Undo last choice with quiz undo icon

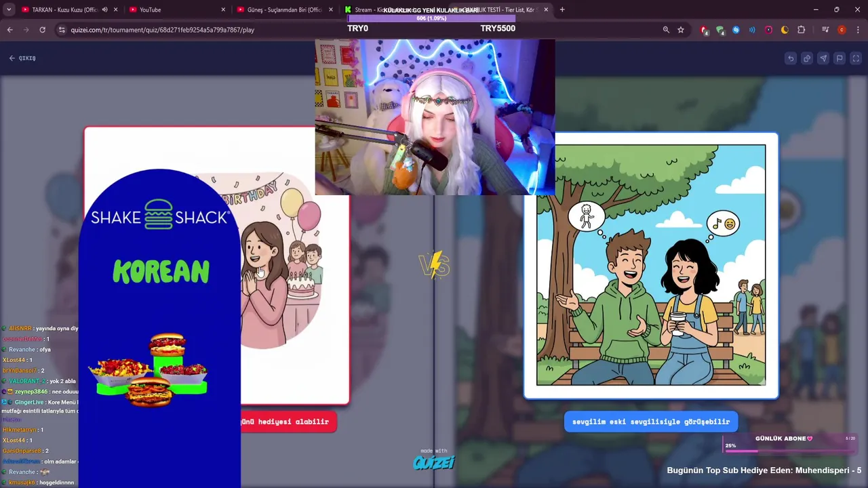791,58
